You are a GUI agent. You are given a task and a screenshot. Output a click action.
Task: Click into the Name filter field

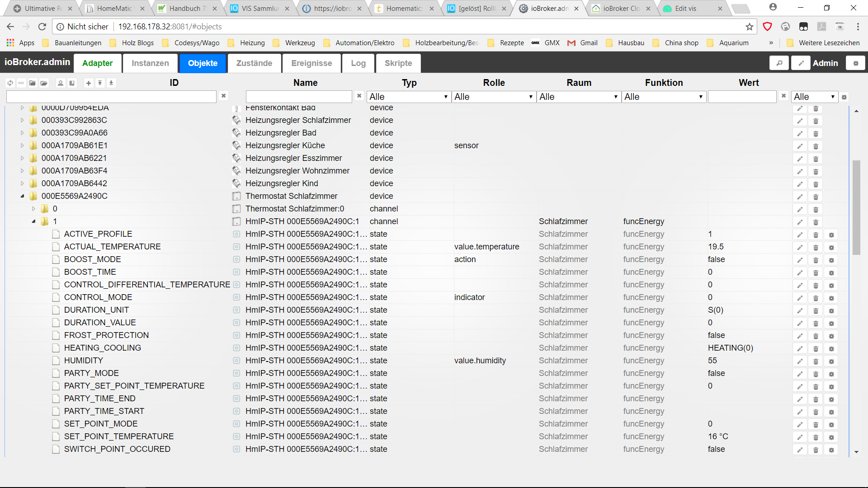coord(298,97)
